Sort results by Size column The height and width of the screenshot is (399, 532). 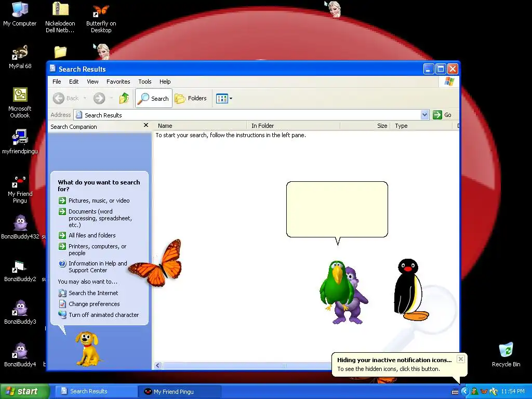click(365, 126)
